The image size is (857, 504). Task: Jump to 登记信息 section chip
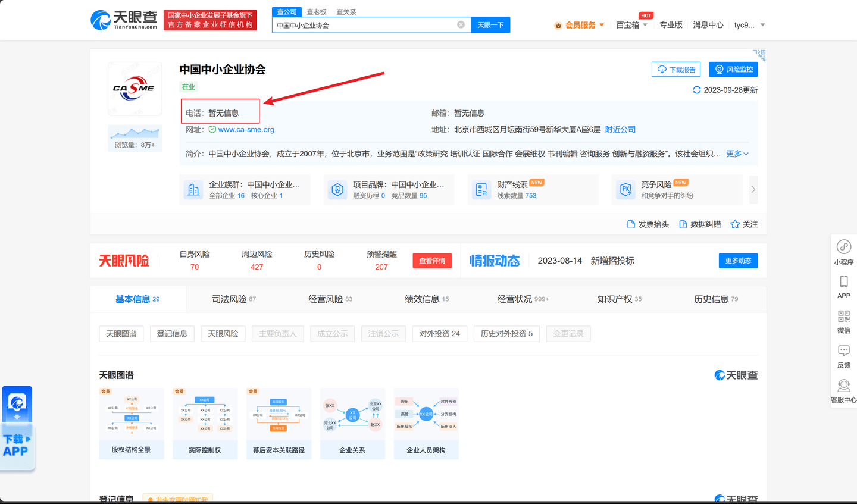click(172, 334)
